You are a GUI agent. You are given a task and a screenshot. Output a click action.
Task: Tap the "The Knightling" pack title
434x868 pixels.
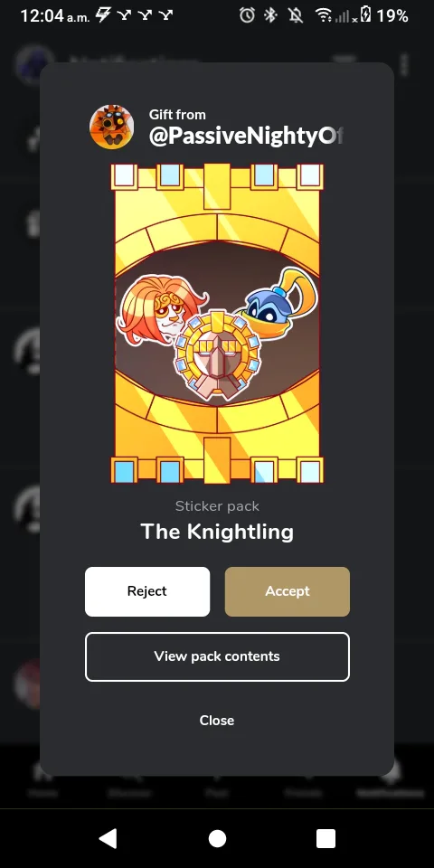click(217, 532)
